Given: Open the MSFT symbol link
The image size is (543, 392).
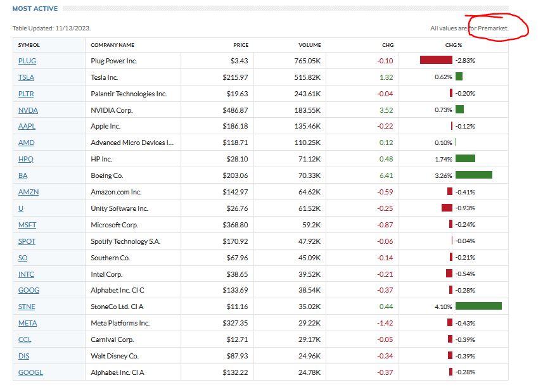Looking at the screenshot, I should [28, 225].
